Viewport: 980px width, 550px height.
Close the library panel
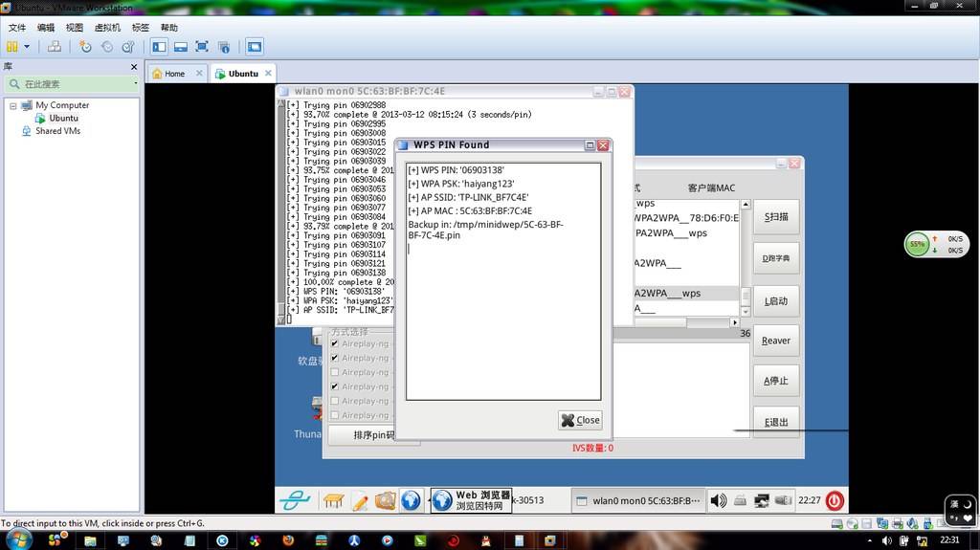tap(134, 66)
